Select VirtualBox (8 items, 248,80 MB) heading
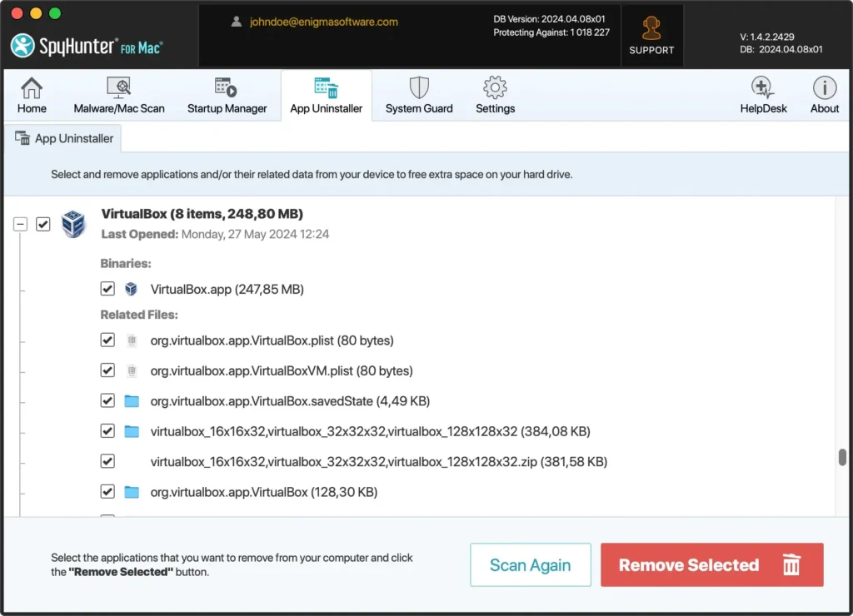Image resolution: width=853 pixels, height=616 pixels. tap(202, 214)
